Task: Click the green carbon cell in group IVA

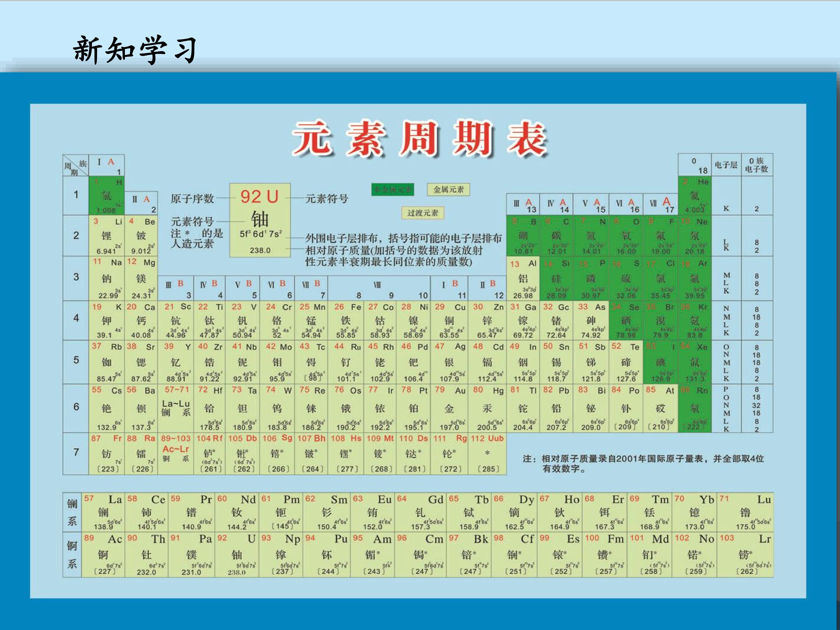Action: [556, 236]
